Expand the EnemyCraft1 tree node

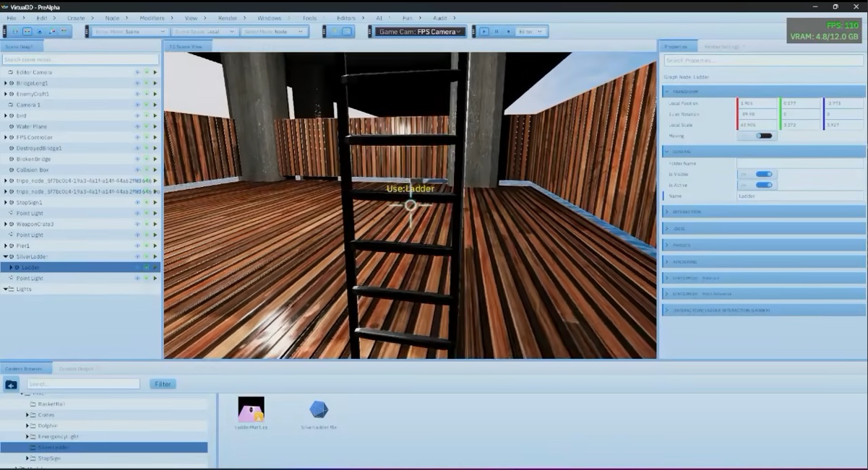(5, 94)
